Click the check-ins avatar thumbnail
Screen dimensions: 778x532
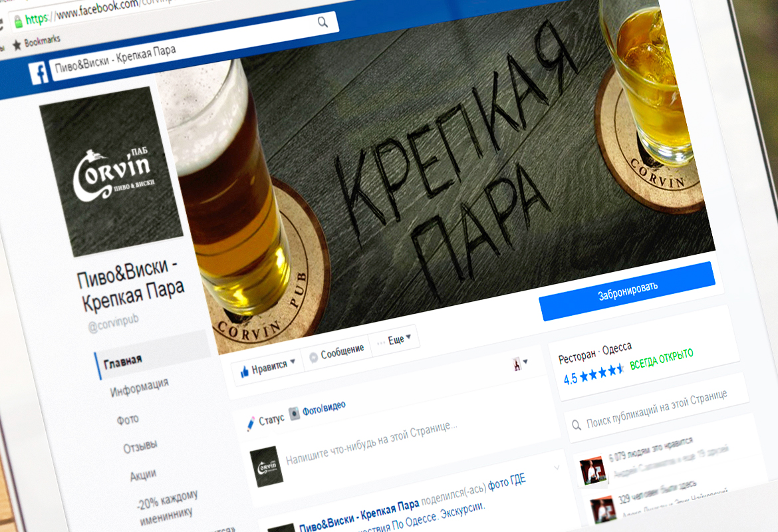coord(603,509)
